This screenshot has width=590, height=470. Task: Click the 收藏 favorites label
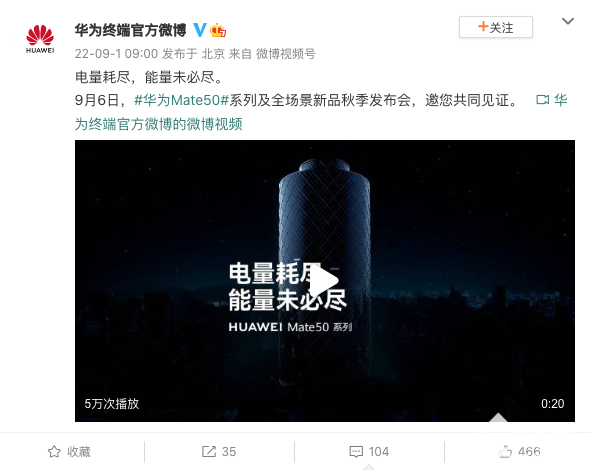79,452
